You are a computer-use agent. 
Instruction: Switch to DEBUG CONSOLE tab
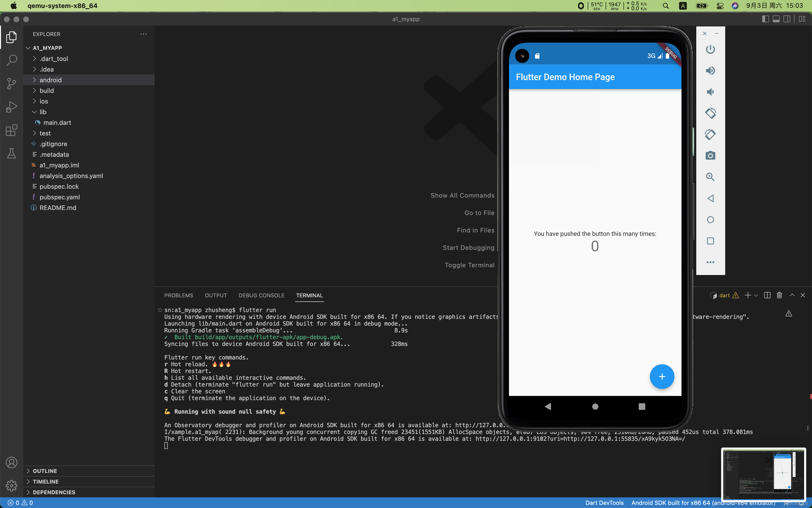tap(261, 295)
